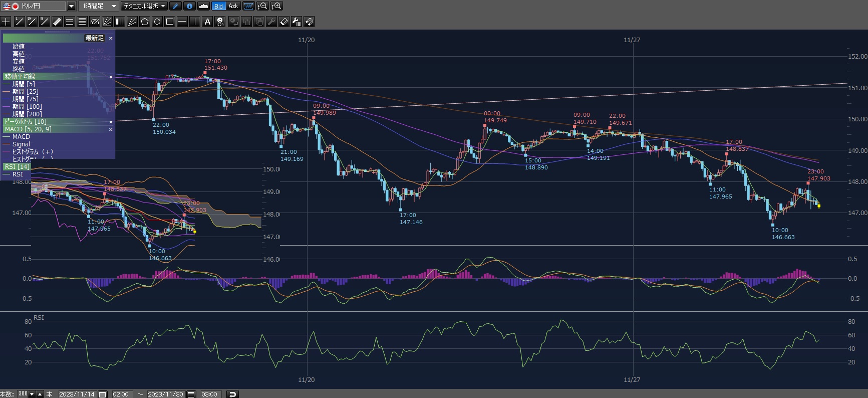Image resolution: width=868 pixels, height=398 pixels.
Task: Open the テクニカル選択 menu
Action: tap(145, 6)
